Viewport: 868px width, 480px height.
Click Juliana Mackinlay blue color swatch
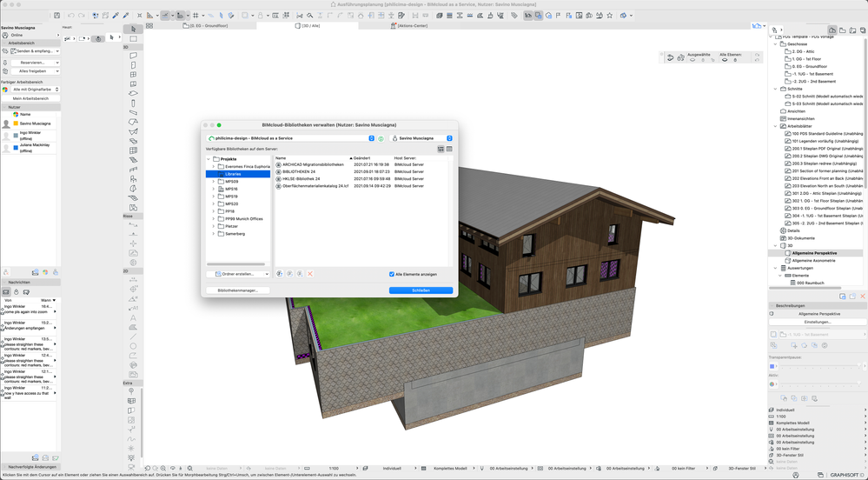coord(16,148)
